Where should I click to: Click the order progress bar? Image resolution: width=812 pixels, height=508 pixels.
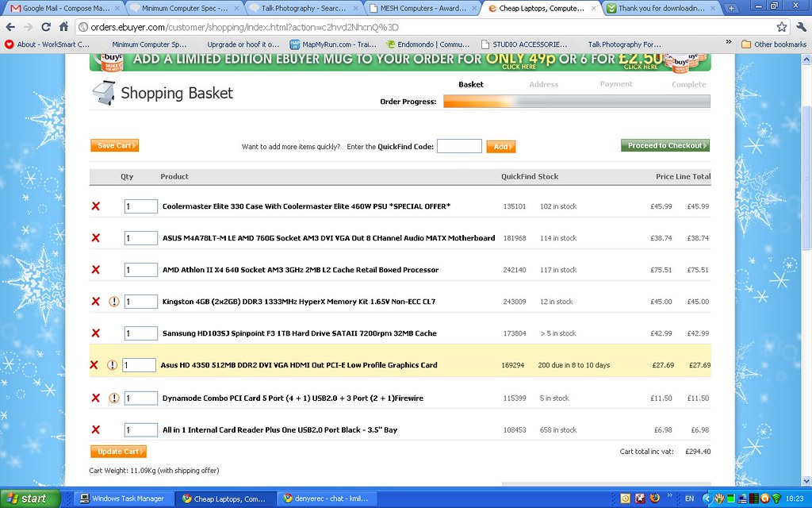coord(576,102)
